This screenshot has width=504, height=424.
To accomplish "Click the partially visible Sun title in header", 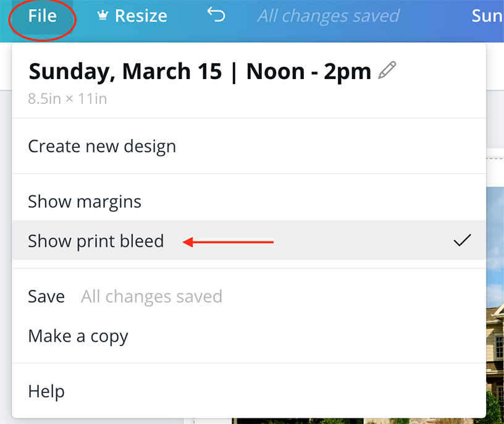I will tap(487, 16).
